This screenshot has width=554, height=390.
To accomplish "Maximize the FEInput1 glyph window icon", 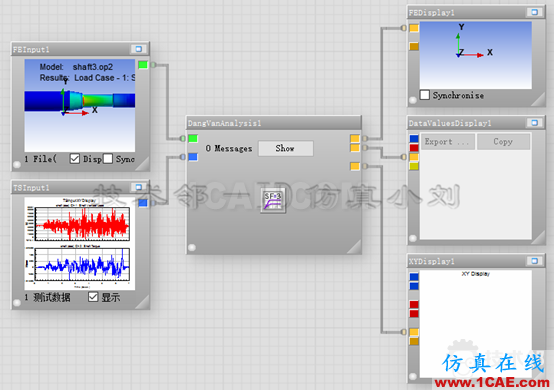I will [138, 49].
